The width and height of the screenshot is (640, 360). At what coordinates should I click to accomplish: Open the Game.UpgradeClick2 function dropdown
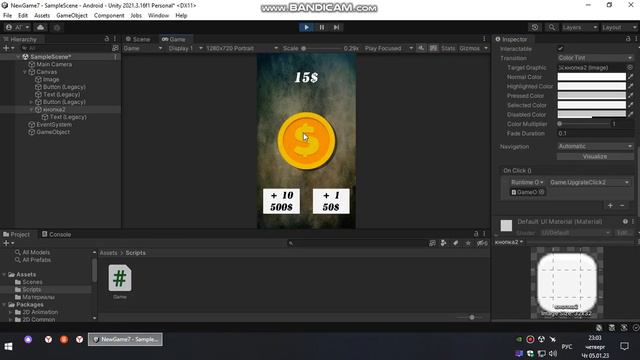pos(589,182)
